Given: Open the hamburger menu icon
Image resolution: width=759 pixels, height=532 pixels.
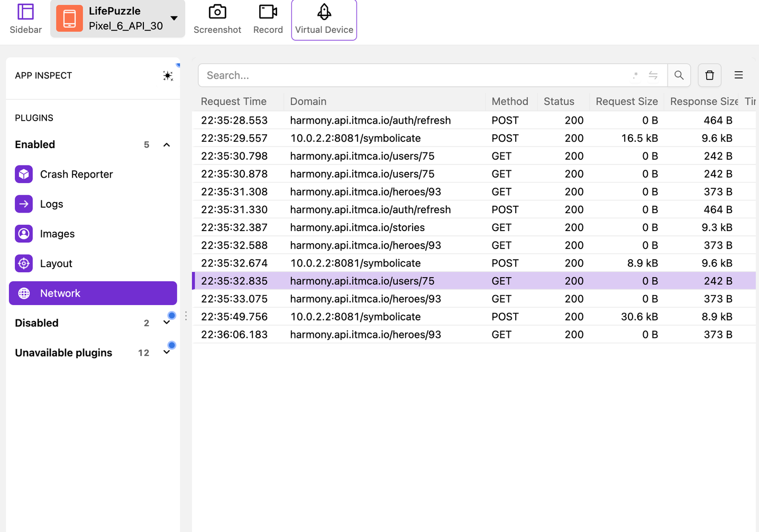Looking at the screenshot, I should point(739,75).
